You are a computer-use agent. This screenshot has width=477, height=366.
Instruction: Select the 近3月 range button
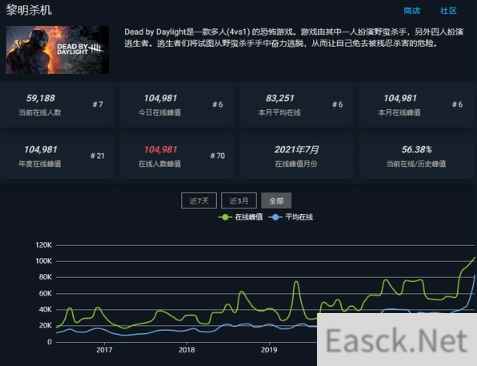coord(239,201)
